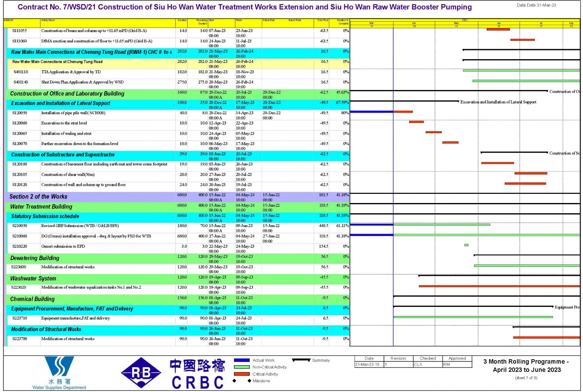The height and width of the screenshot is (392, 583).
Task: Select the Water Treatment Building group band
Action: point(178,207)
